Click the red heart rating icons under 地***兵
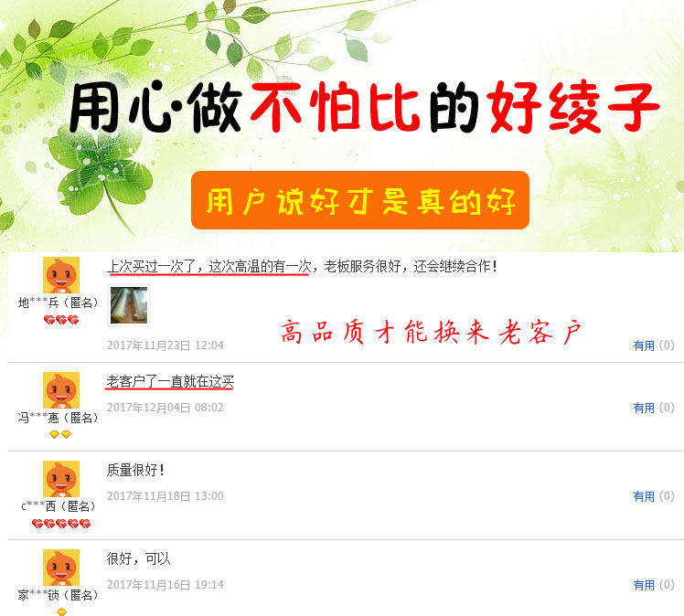The image size is (684, 616). 61,321
